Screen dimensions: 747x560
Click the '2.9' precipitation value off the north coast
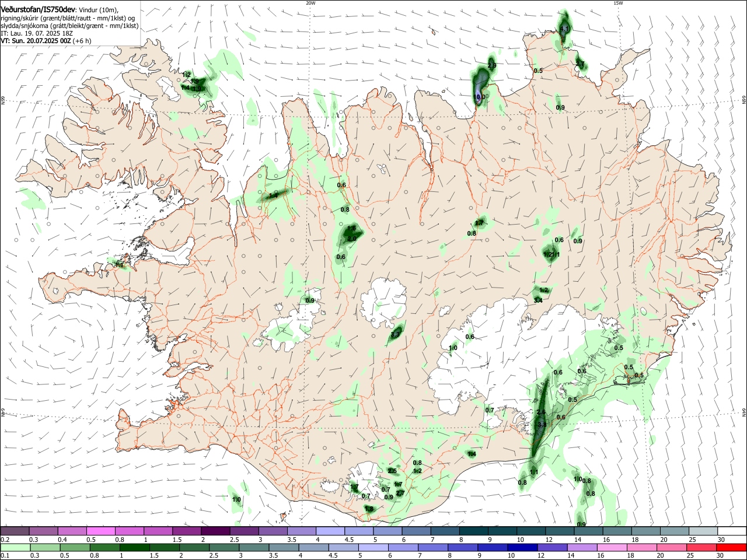point(492,65)
